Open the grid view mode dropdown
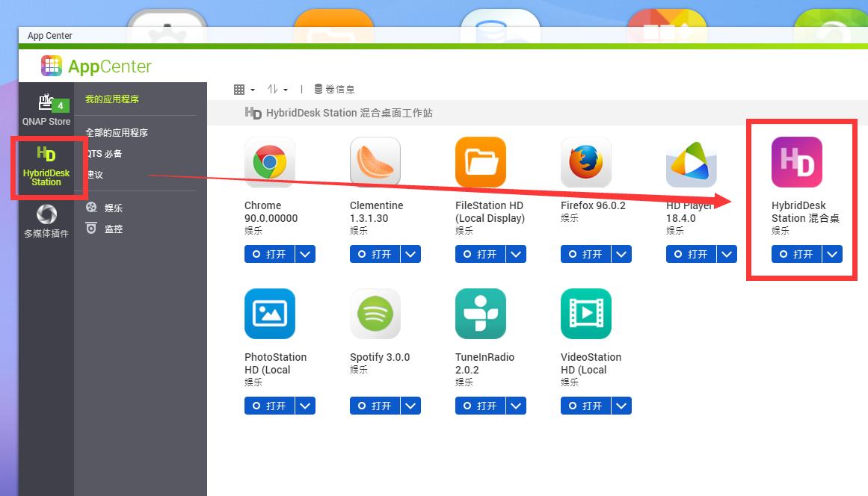The height and width of the screenshot is (496, 868). click(x=244, y=89)
